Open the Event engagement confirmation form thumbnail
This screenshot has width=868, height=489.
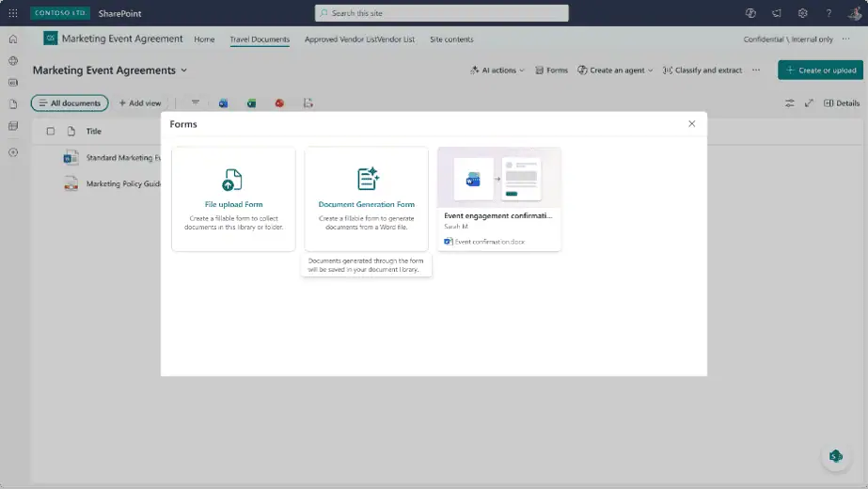coord(498,178)
